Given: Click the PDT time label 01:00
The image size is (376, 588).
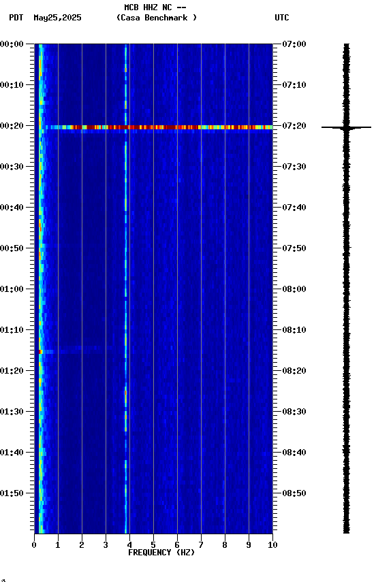Looking at the screenshot, I should point(12,289).
